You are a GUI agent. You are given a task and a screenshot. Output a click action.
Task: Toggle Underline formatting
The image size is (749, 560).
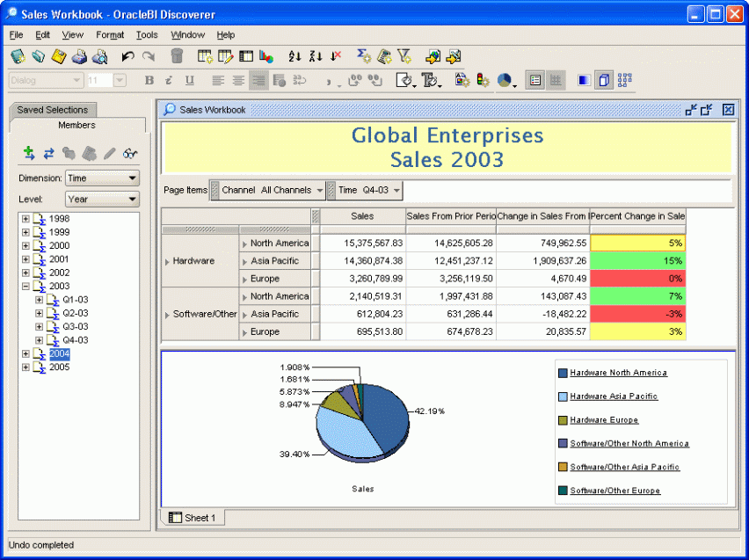pyautogui.click(x=190, y=80)
